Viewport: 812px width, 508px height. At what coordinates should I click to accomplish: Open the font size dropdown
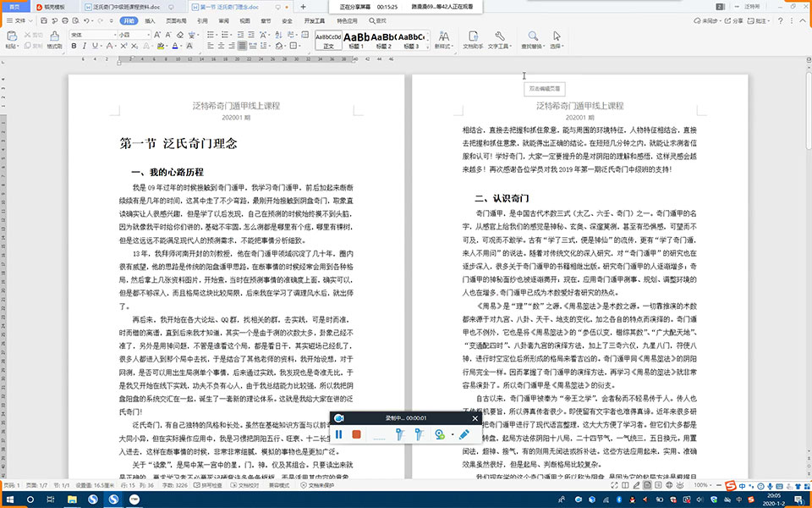(x=149, y=35)
